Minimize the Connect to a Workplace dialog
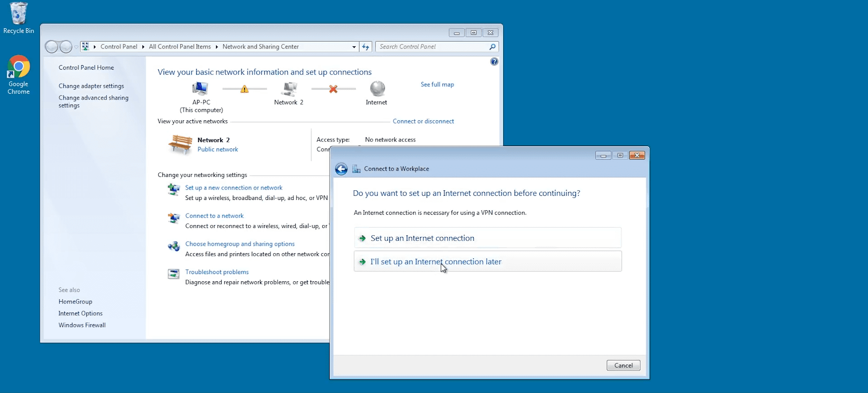Screen dimensions: 868x393 point(603,156)
